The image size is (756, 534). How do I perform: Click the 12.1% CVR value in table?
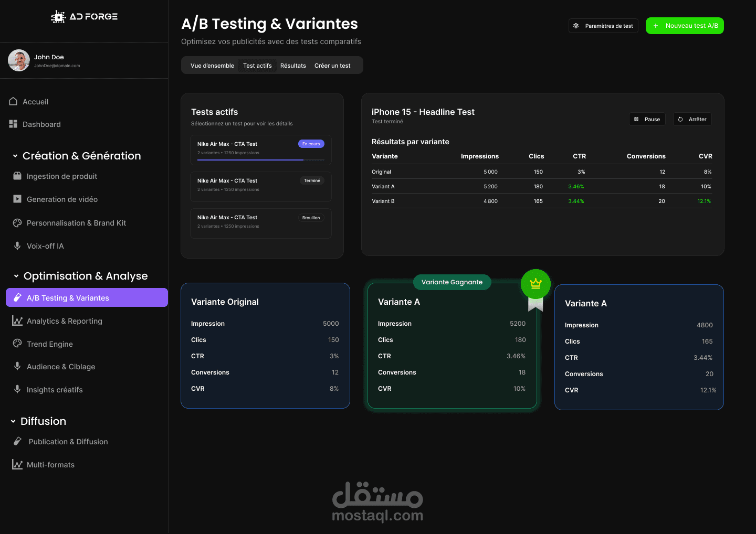(704, 201)
